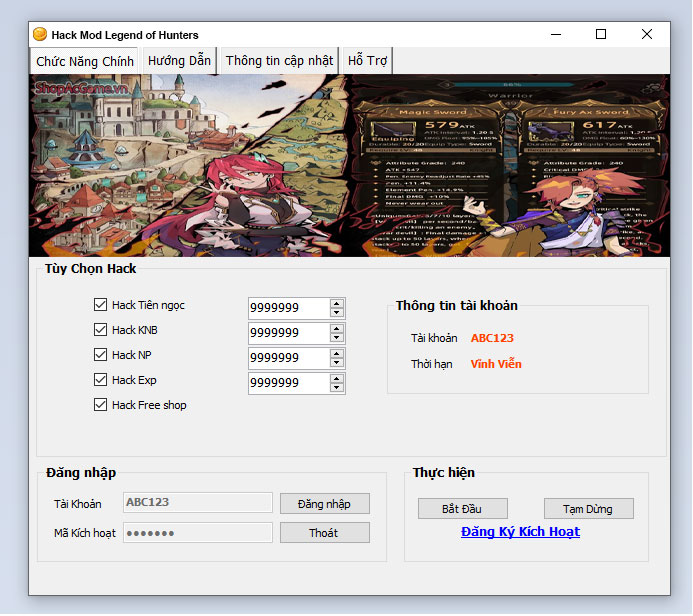Uncheck the Hack Tiên ngọc checkbox
This screenshot has height=616, width=693.
(100, 305)
